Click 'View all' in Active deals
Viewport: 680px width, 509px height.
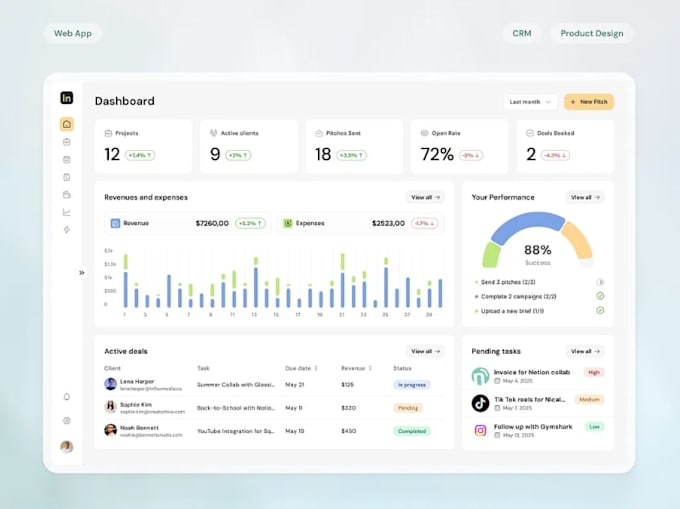tap(425, 351)
